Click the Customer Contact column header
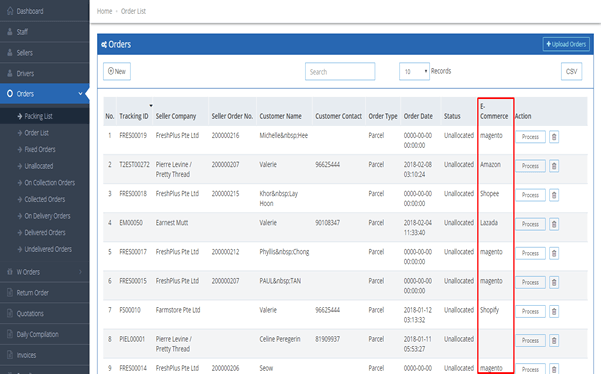The image size is (601, 374). (x=338, y=116)
